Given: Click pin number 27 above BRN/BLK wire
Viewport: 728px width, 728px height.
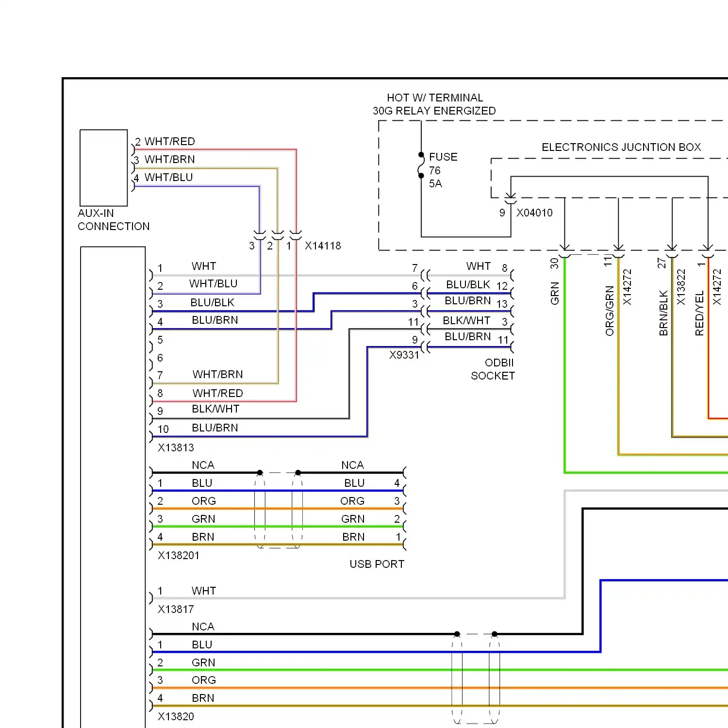Looking at the screenshot, I should [662, 263].
